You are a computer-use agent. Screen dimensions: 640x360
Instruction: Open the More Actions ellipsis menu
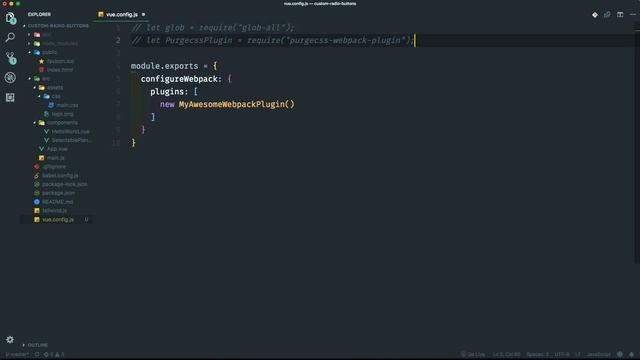pos(633,15)
